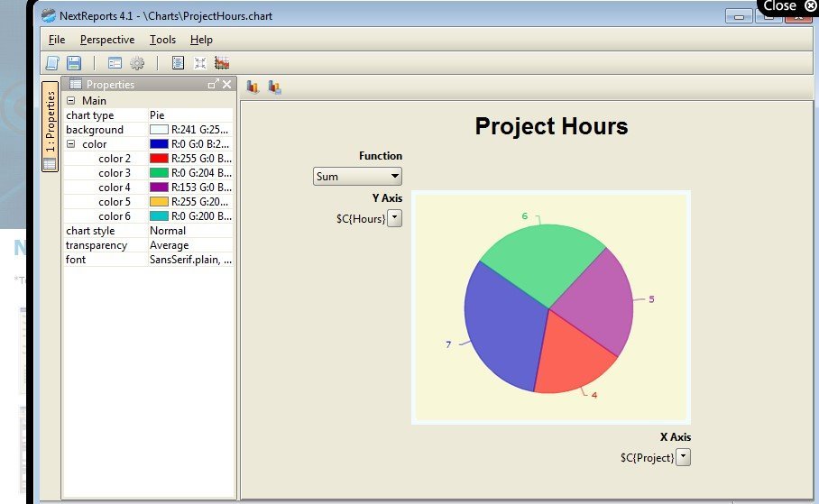This screenshot has width=819, height=504.
Task: Open the X Axis $C{Project} dropdown
Action: point(683,457)
